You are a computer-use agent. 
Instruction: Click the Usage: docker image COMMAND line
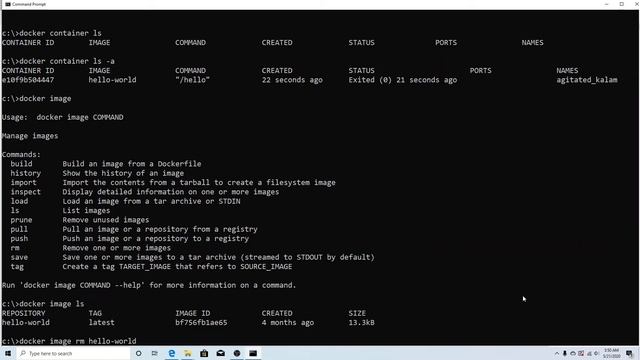(x=62, y=117)
